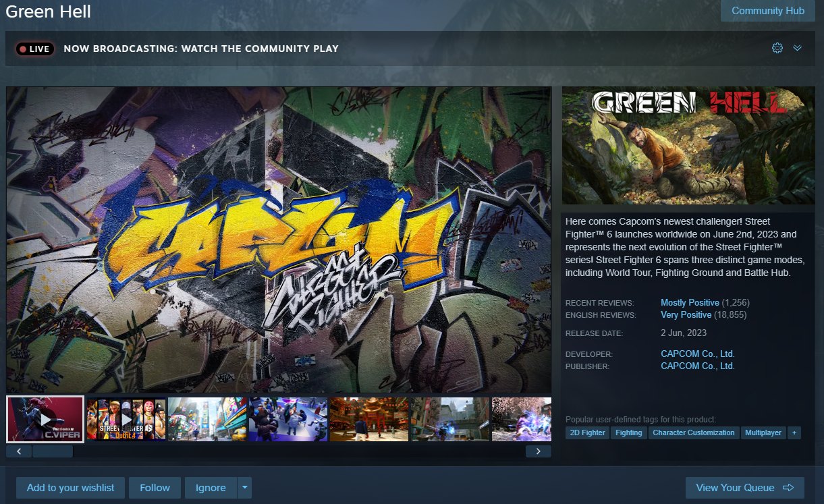Ignore this game

[211, 488]
